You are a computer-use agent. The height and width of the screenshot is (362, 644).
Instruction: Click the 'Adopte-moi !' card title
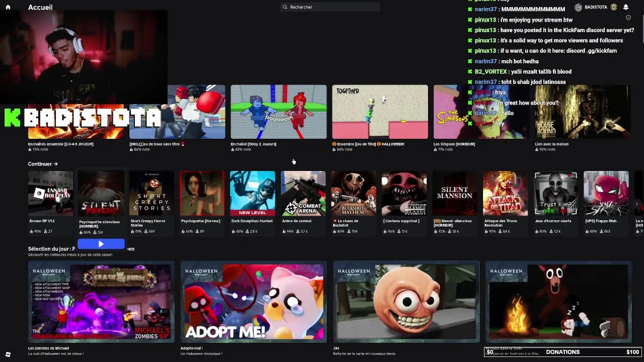coord(192,348)
